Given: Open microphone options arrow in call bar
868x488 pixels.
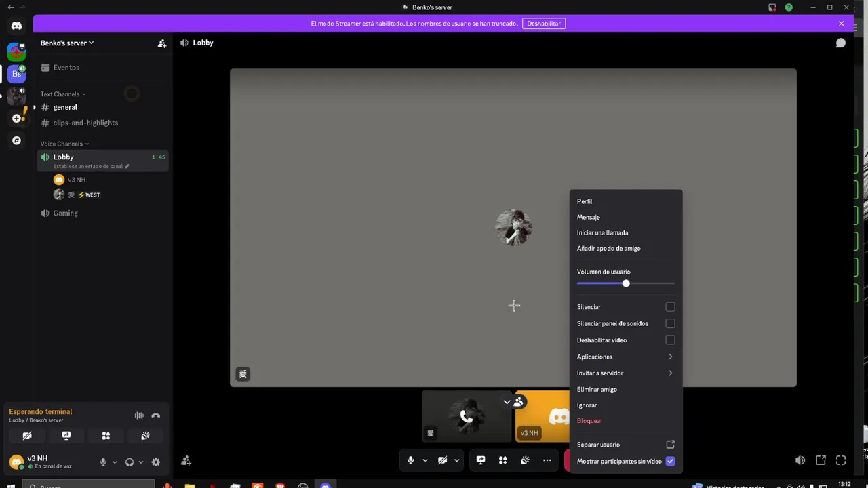Looking at the screenshot, I should point(425,460).
